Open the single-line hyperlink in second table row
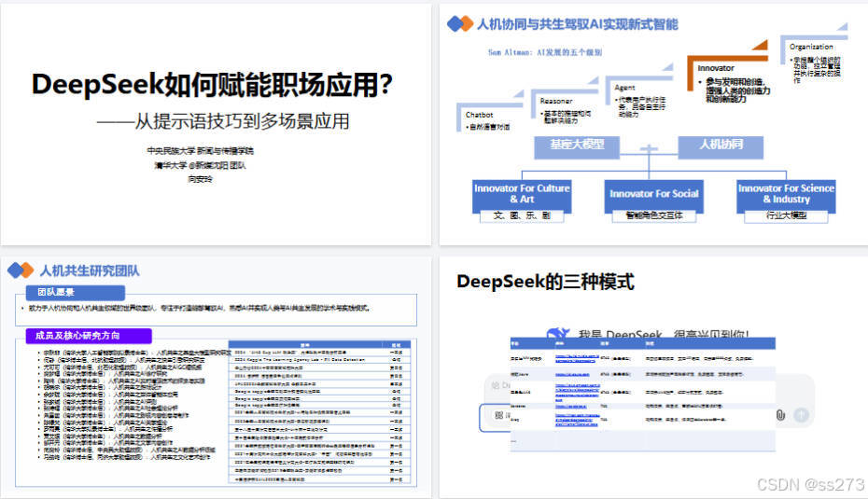The height and width of the screenshot is (499, 868). (570, 375)
